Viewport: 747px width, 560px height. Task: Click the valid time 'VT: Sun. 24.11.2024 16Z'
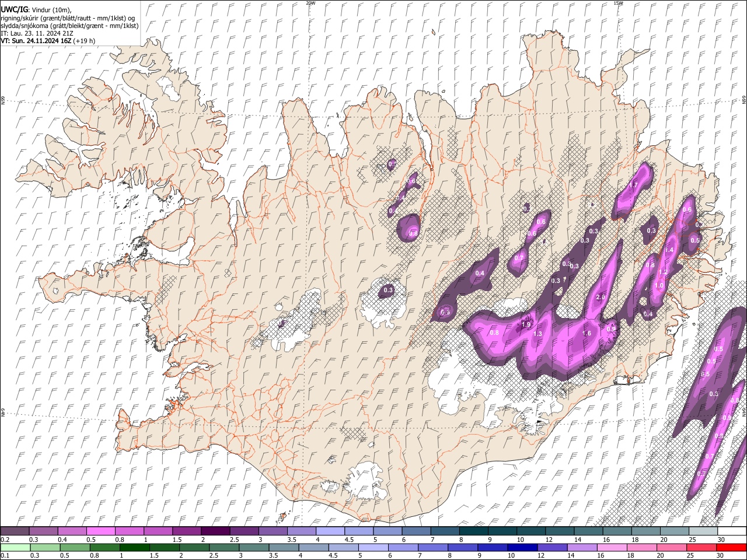[x=36, y=41]
